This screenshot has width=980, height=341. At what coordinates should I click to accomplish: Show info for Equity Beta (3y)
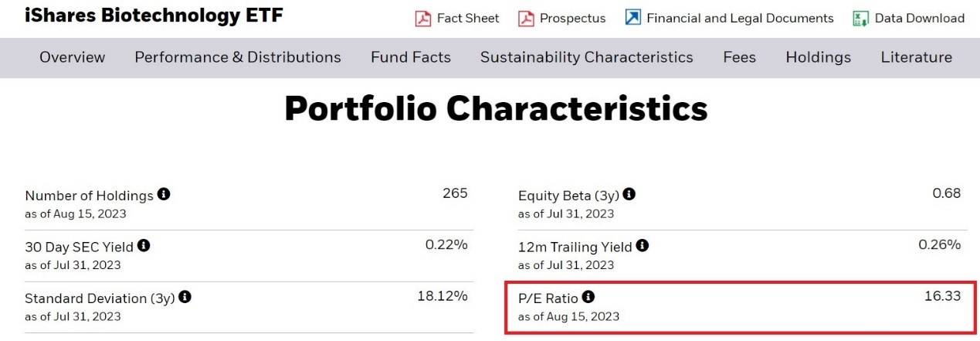[629, 194]
